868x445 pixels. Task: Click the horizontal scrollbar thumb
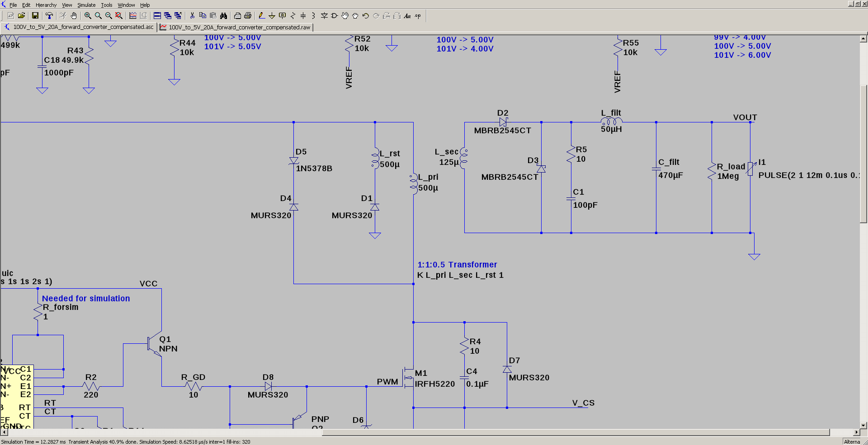click(x=576, y=432)
